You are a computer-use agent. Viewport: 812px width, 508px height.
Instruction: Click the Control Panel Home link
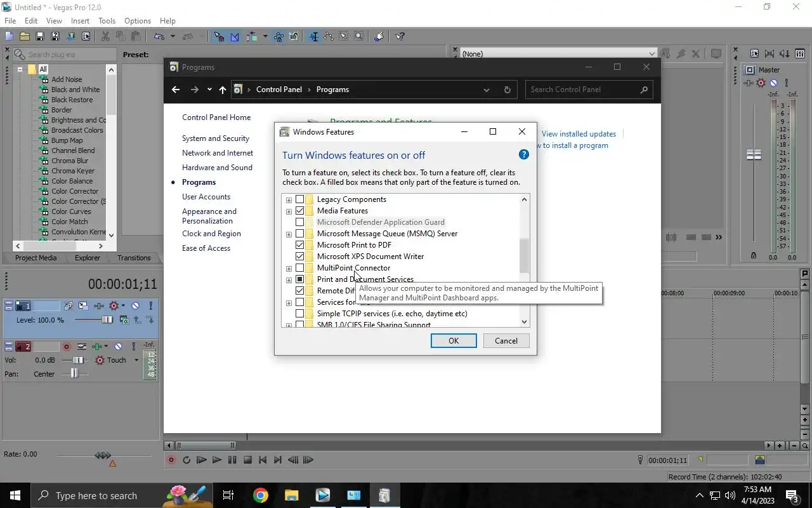click(216, 117)
